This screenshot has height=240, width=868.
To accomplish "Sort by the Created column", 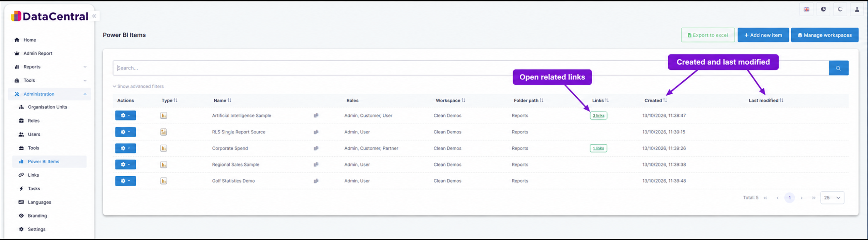I will click(x=655, y=100).
